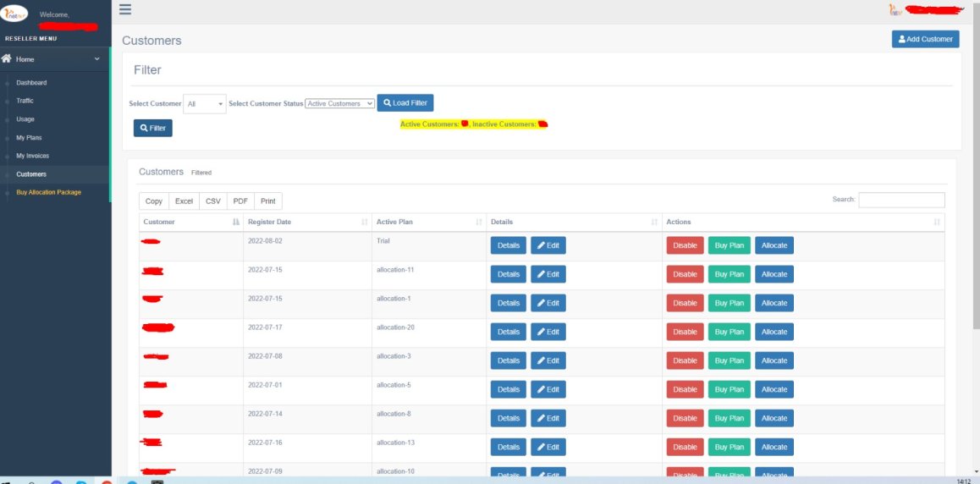Screen dimensions: 980x484
Task: Click the customers Search input field
Action: click(x=901, y=200)
